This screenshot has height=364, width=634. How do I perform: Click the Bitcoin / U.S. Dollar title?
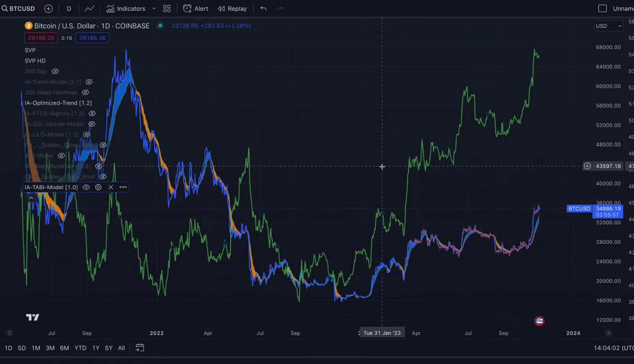click(92, 26)
